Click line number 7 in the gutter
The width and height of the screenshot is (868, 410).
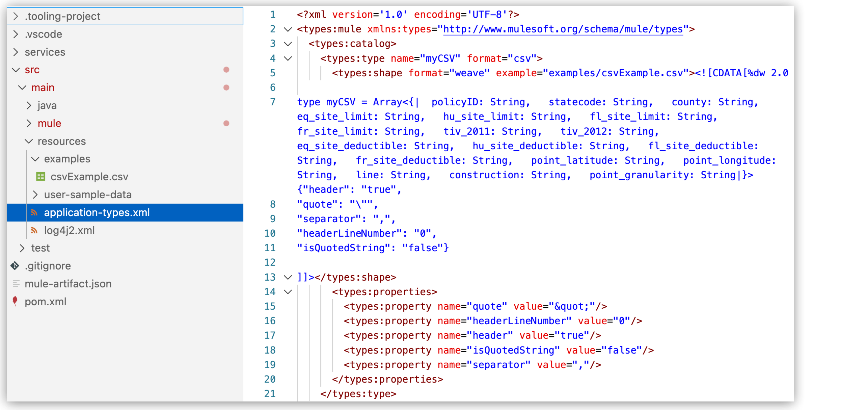pos(272,102)
